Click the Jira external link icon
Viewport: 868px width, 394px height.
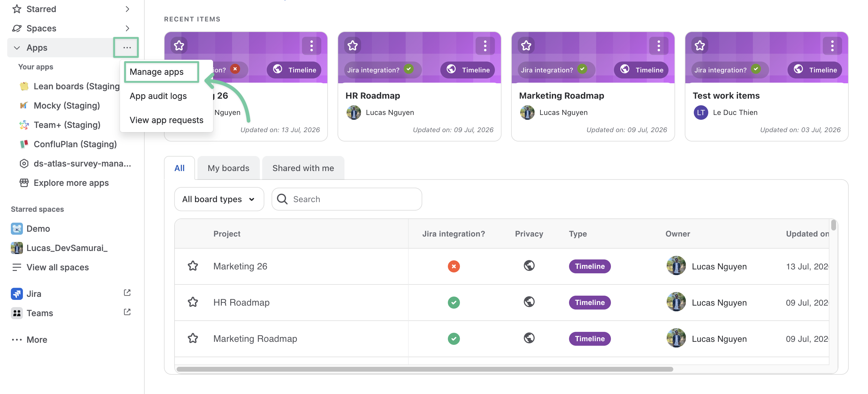(x=127, y=293)
